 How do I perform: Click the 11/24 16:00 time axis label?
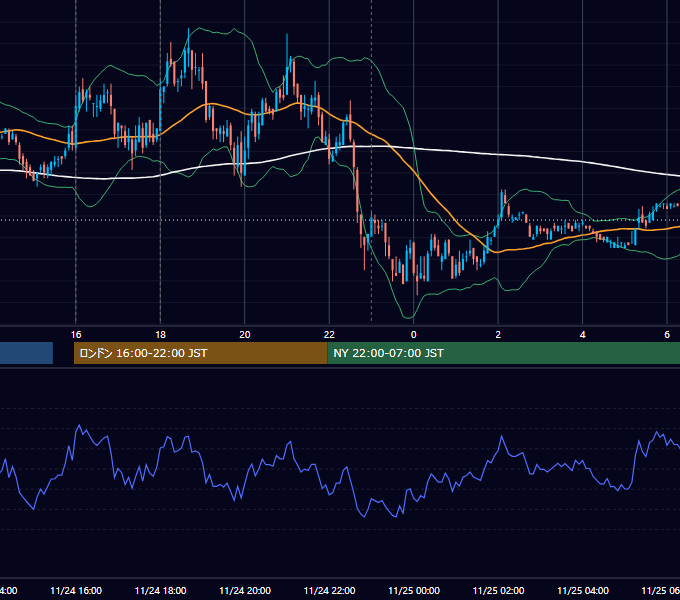(76, 590)
